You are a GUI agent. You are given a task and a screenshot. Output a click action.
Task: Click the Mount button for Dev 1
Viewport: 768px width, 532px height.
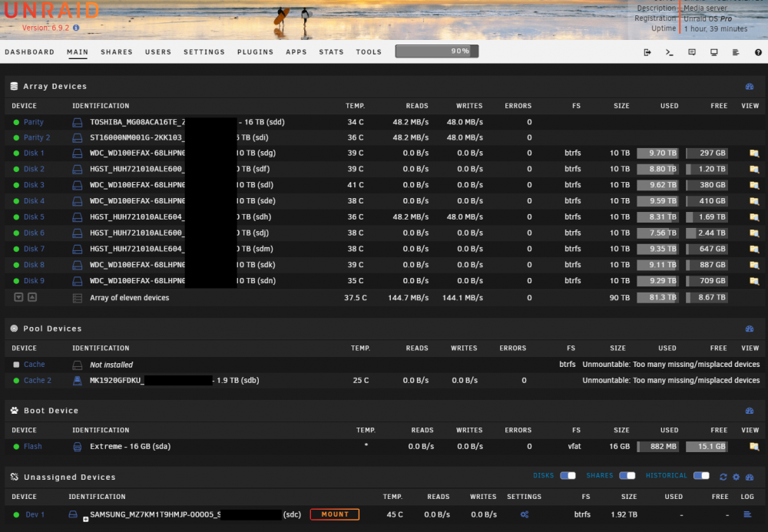click(335, 514)
